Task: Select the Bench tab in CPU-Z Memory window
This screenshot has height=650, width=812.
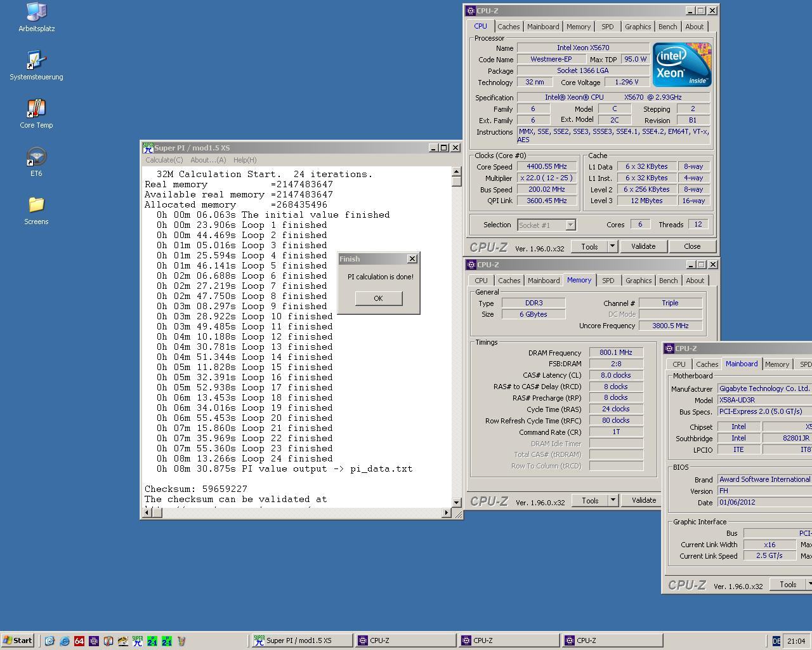Action: coord(668,281)
